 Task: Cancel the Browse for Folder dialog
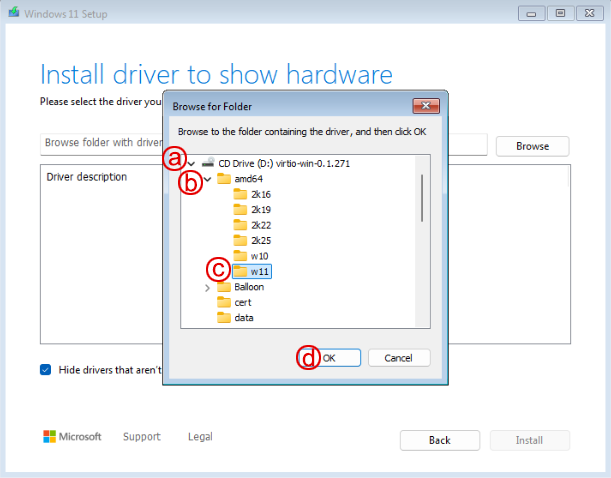coord(398,357)
